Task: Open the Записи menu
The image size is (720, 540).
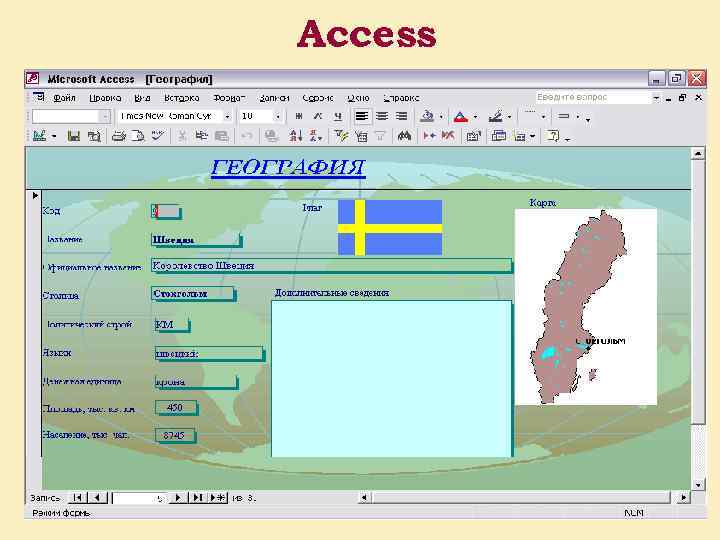Action: [x=274, y=98]
